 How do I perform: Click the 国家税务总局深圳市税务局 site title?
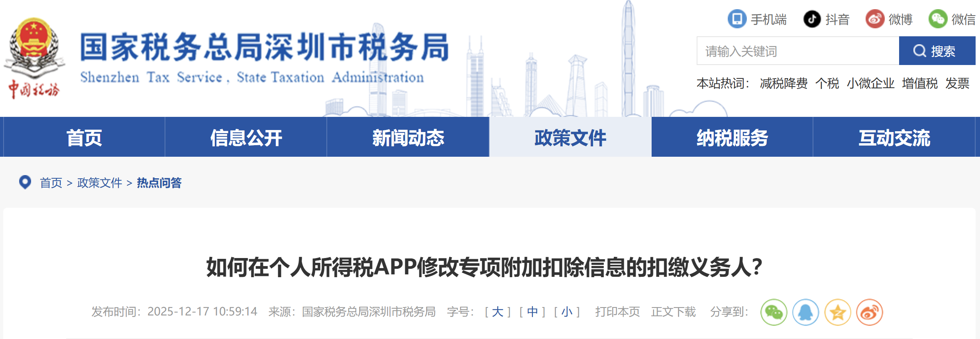click(x=265, y=47)
